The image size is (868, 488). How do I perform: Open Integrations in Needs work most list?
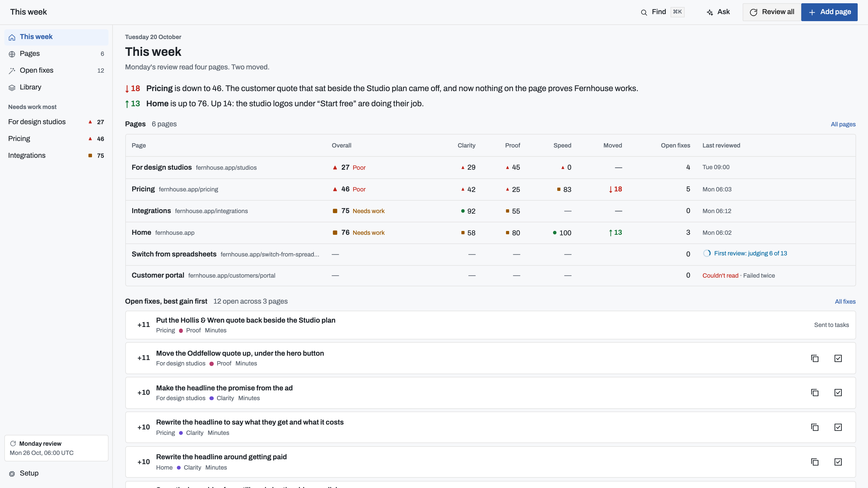[56, 156]
